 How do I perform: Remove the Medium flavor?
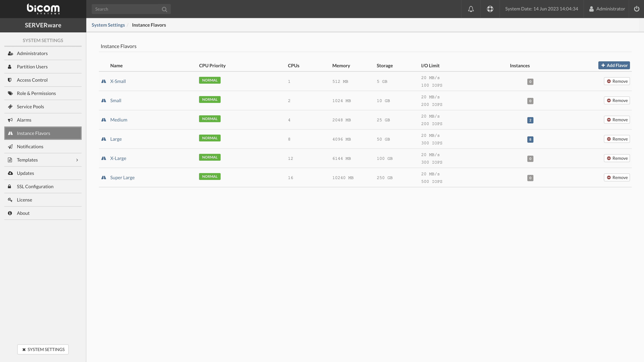pyautogui.click(x=617, y=120)
